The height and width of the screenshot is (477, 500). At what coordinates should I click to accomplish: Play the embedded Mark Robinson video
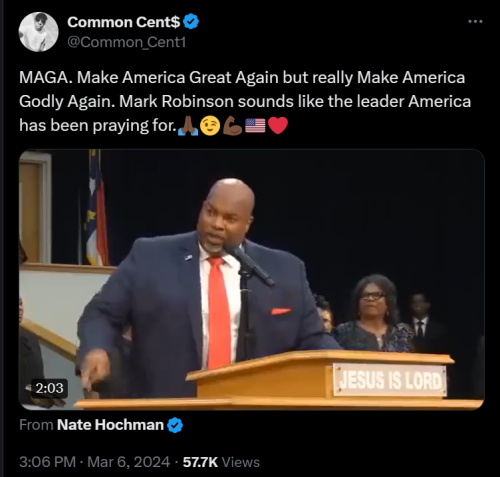(x=251, y=279)
